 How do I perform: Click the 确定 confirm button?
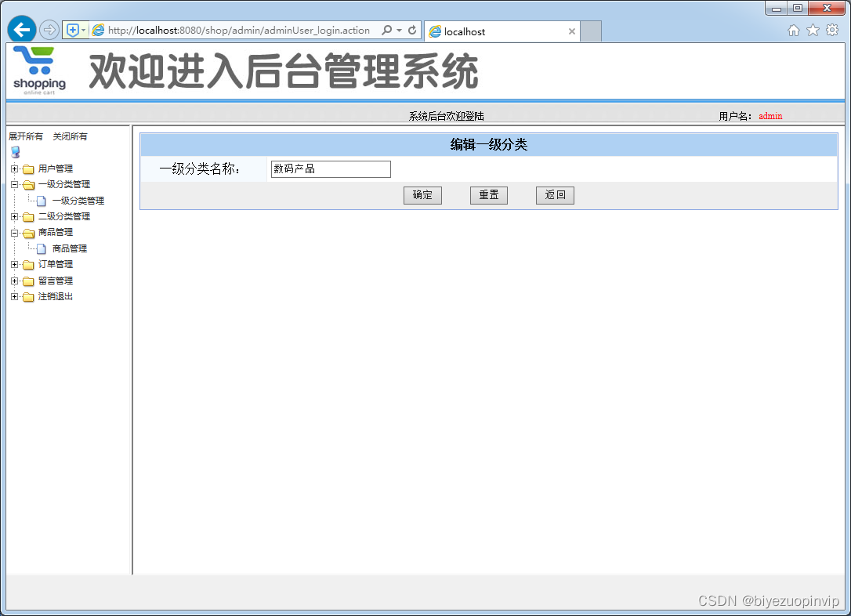click(423, 195)
